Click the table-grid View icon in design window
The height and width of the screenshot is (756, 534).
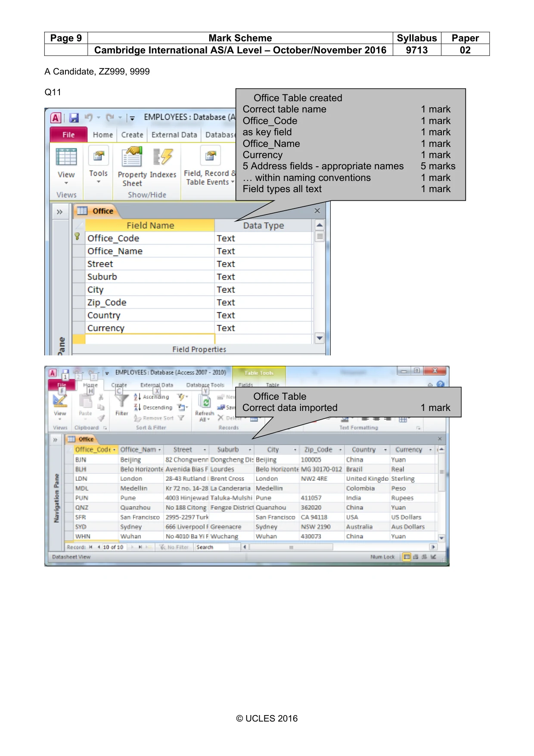(x=66, y=157)
